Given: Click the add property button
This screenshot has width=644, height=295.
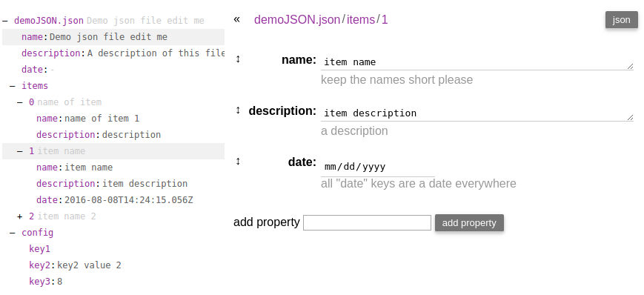Looking at the screenshot, I should [x=469, y=222].
